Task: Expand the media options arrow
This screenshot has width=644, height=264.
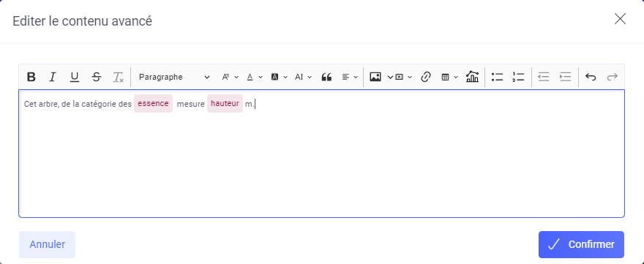Action: pos(410,77)
